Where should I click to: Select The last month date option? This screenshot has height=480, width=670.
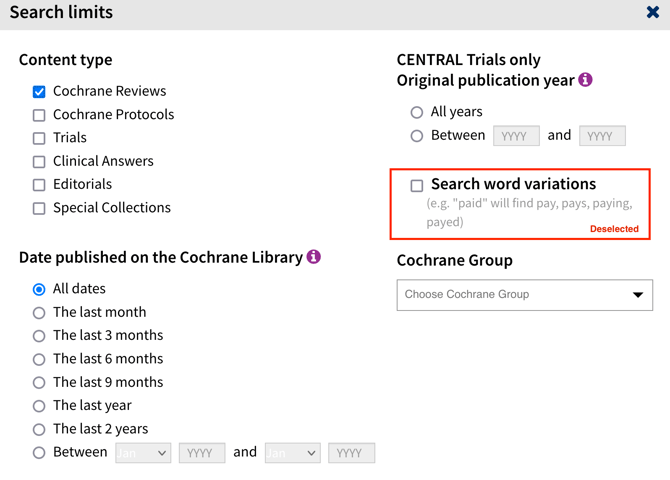(x=39, y=313)
